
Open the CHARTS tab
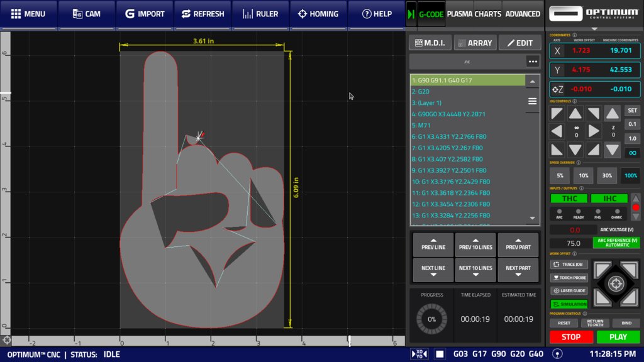click(x=487, y=14)
